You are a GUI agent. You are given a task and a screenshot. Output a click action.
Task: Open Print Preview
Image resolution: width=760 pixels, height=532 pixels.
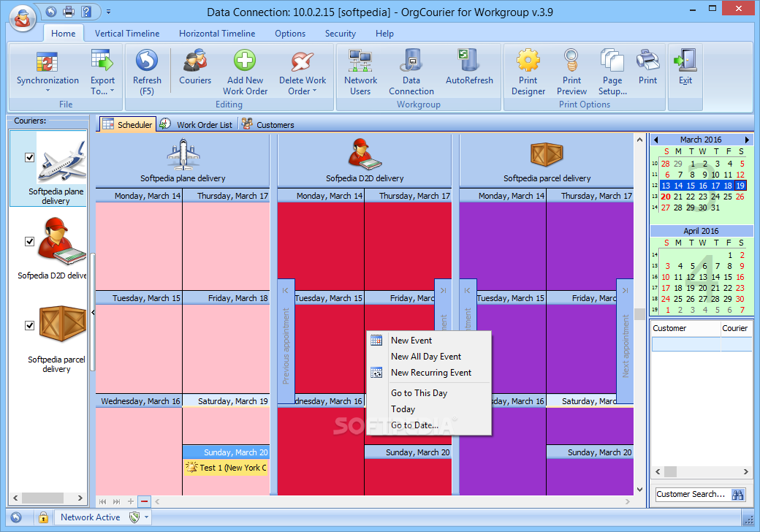571,72
